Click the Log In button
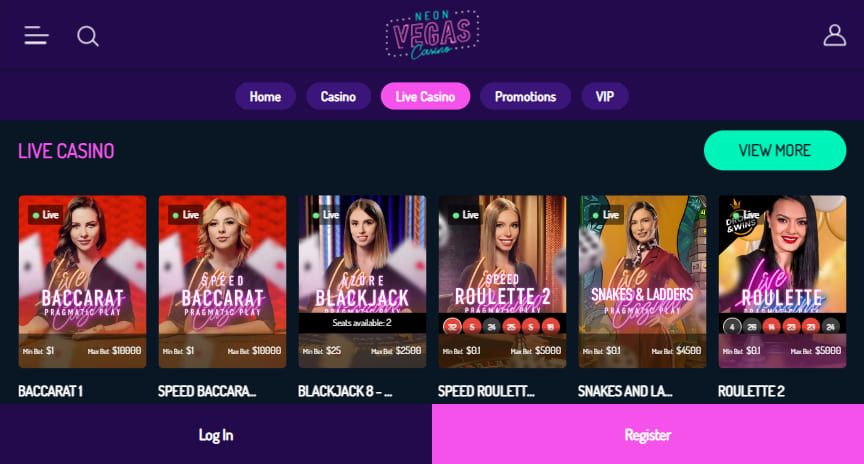Screen dimensions: 864x464 [x=216, y=435]
